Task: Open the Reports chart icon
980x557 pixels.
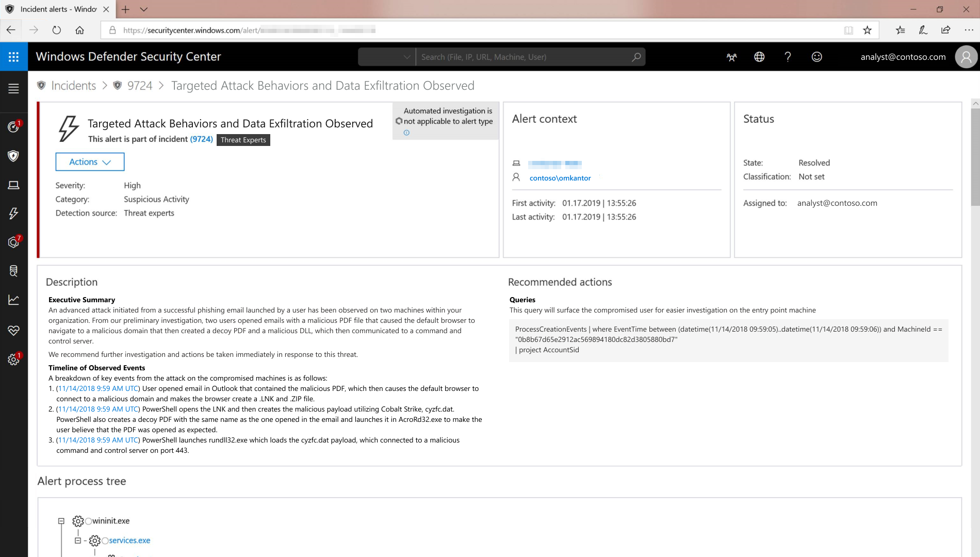Action: (14, 300)
